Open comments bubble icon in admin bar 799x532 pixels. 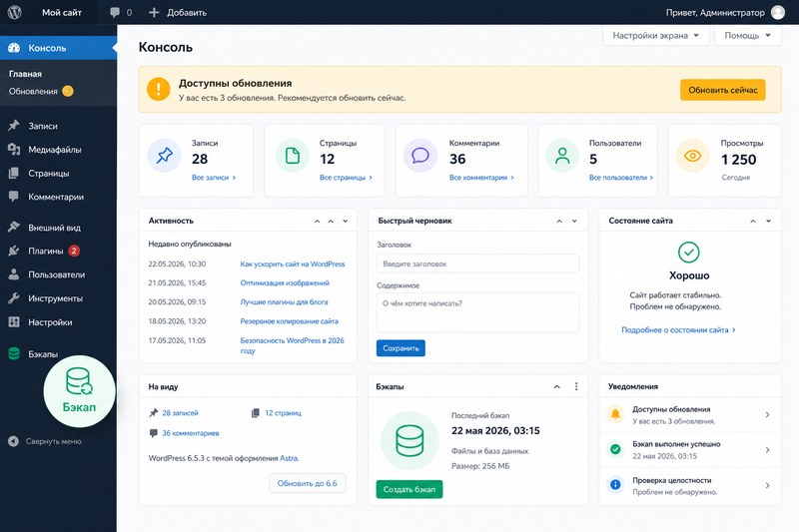(x=115, y=12)
